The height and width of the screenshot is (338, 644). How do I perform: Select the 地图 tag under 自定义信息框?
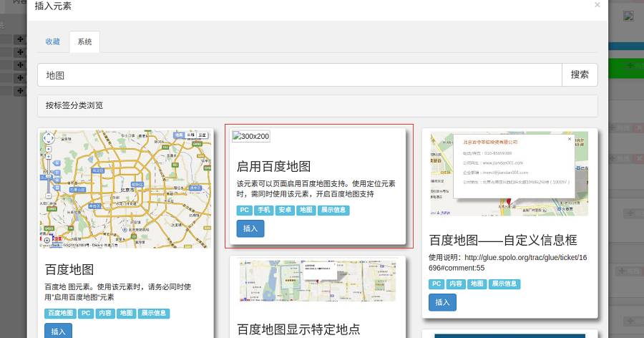click(477, 284)
